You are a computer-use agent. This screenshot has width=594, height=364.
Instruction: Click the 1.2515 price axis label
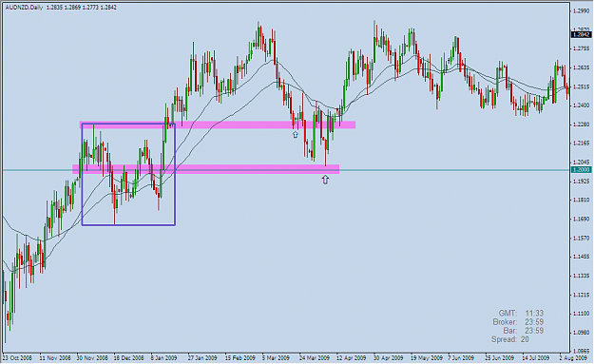click(582, 86)
